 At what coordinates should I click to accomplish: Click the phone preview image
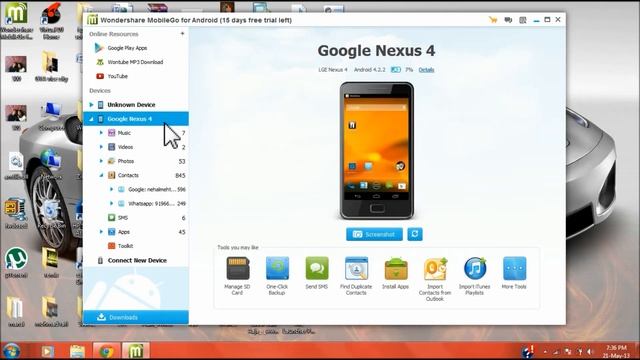377,151
